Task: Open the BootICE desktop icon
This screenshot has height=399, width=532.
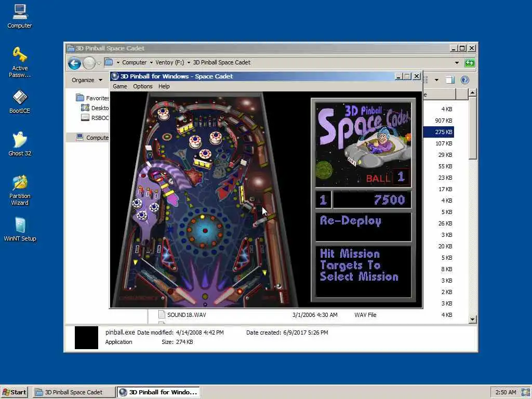Action: [20, 101]
